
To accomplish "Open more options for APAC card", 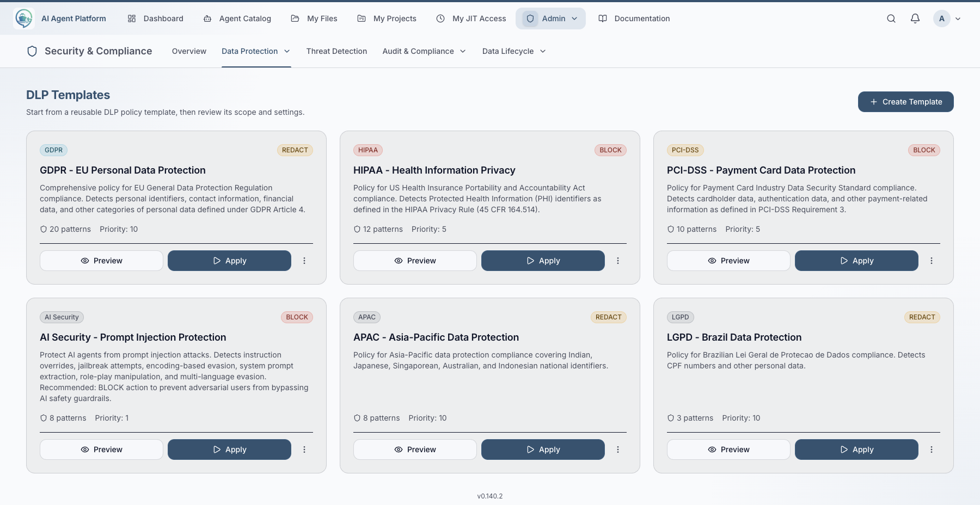I will [618, 449].
